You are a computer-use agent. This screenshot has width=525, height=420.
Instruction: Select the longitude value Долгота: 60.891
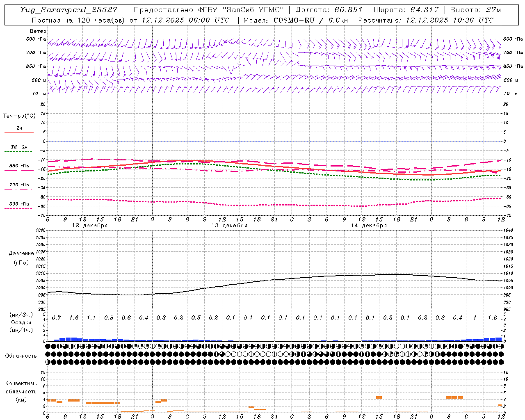pyautogui.click(x=329, y=10)
